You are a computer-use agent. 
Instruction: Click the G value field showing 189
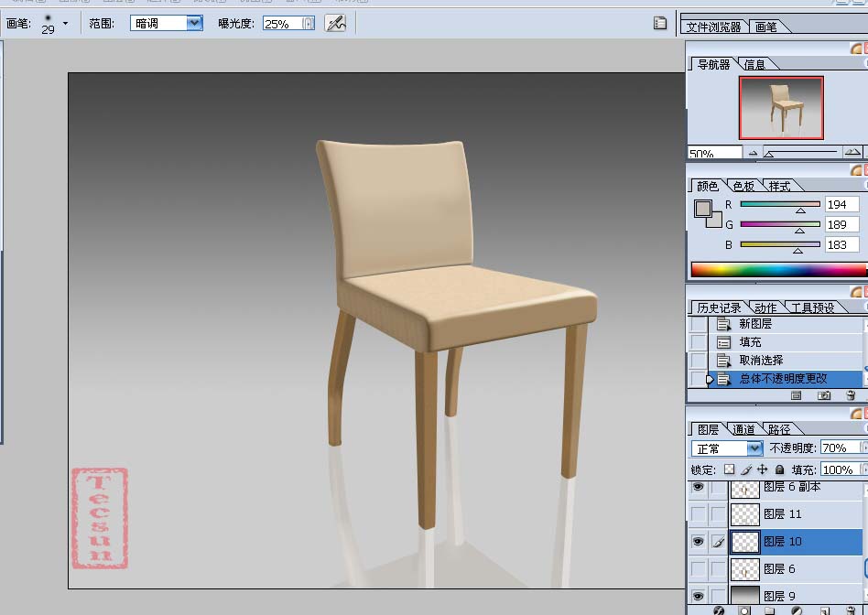coord(842,224)
